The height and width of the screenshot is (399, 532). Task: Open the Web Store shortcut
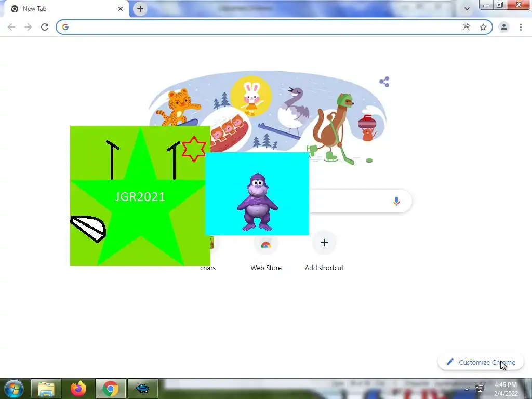(x=266, y=251)
